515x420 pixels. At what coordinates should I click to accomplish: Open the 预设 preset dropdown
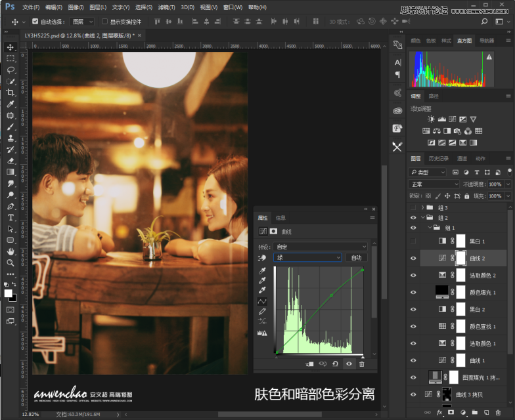click(321, 247)
